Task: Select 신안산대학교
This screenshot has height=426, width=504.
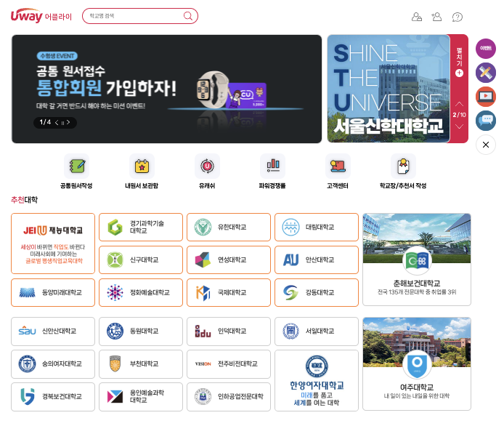Action: [x=53, y=331]
